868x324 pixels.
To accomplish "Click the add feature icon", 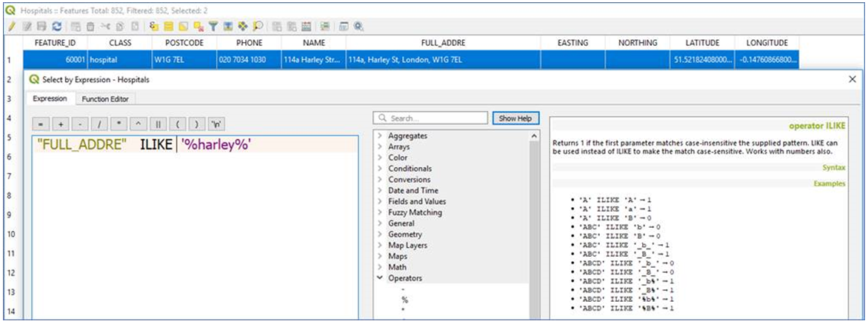I will [x=76, y=26].
